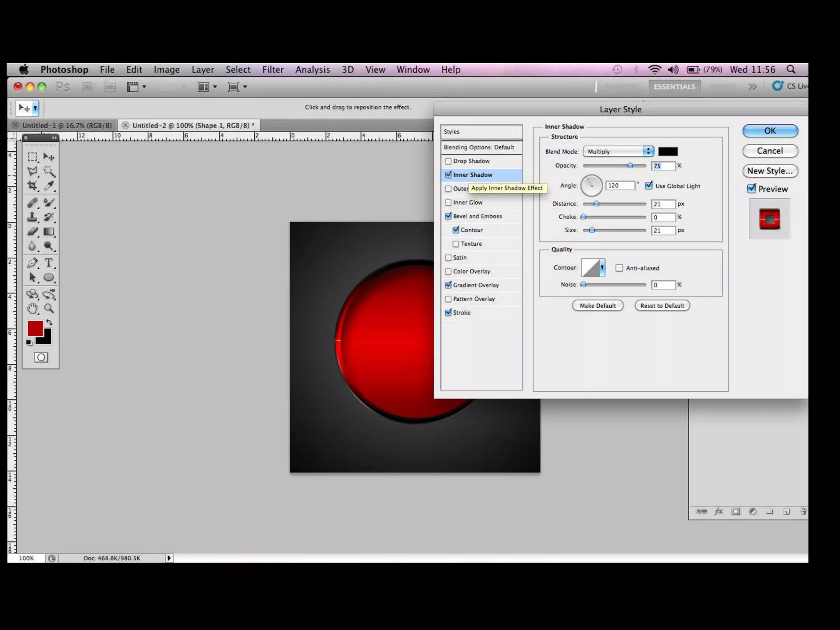Select the Rectangular Marquee tool
The height and width of the screenshot is (630, 840).
(x=32, y=157)
